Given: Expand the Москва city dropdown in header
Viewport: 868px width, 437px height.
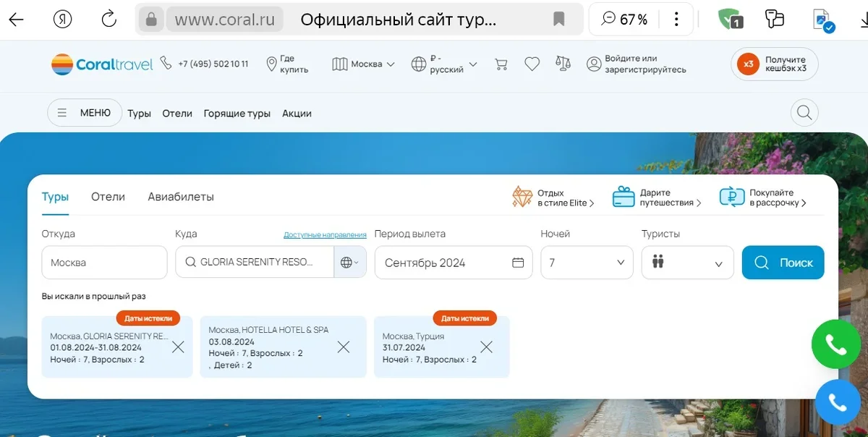Looking at the screenshot, I should 364,64.
